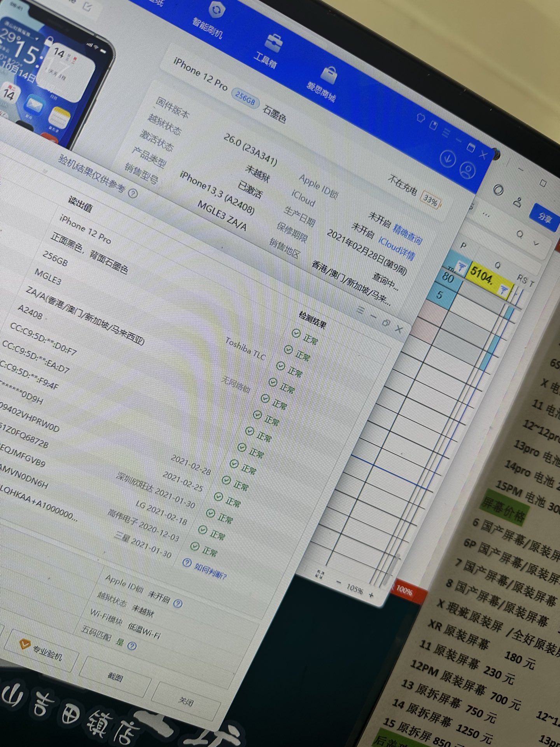Click the 关闭 button in report dialog

[x=186, y=701]
